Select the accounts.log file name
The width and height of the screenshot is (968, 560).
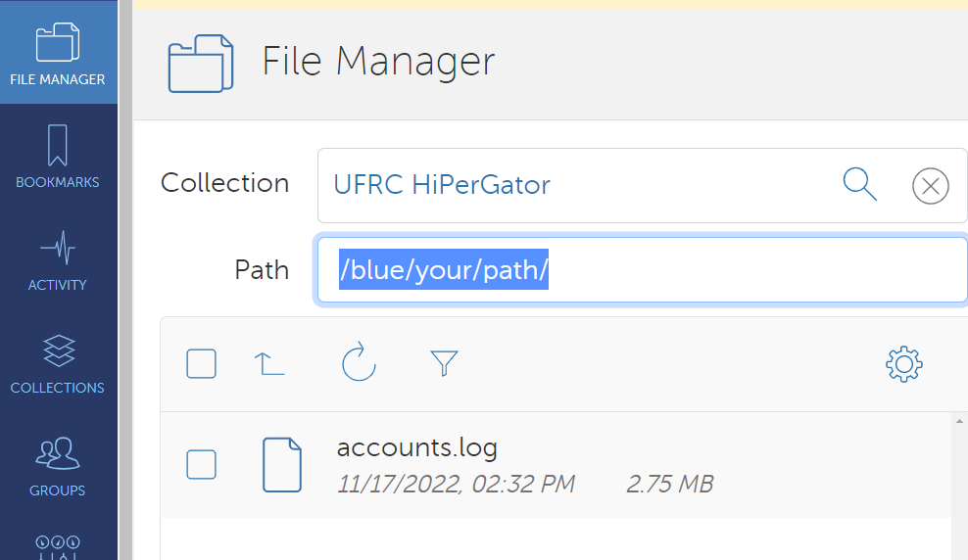tap(417, 448)
